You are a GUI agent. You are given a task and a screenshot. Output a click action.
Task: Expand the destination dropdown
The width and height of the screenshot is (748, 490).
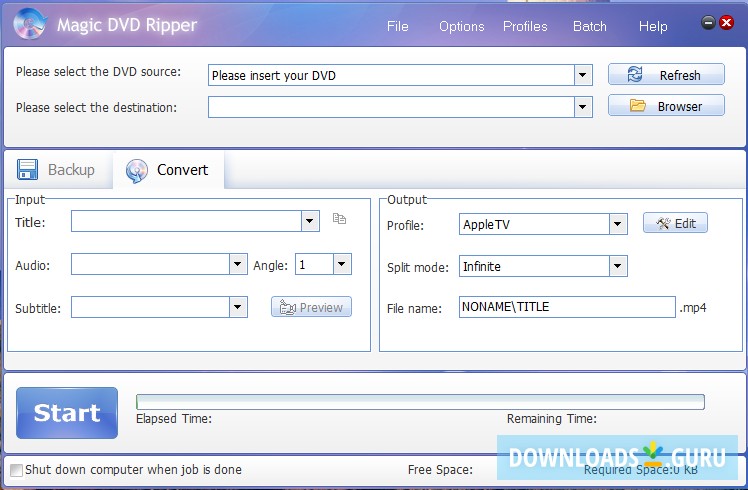582,107
